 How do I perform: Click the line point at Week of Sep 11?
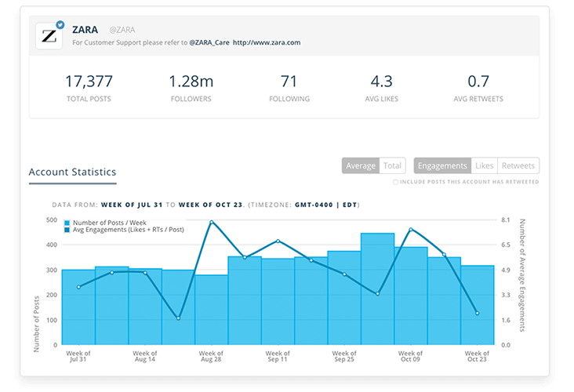278,241
